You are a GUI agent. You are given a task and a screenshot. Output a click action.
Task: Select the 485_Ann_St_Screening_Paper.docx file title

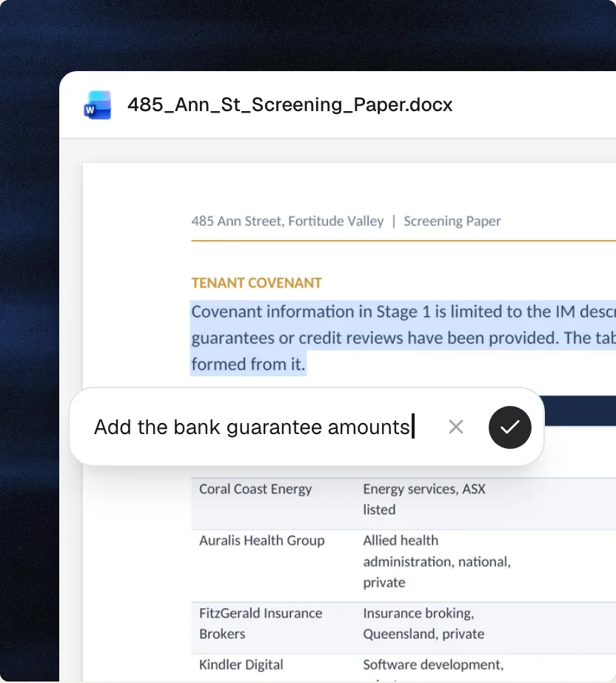(x=290, y=105)
